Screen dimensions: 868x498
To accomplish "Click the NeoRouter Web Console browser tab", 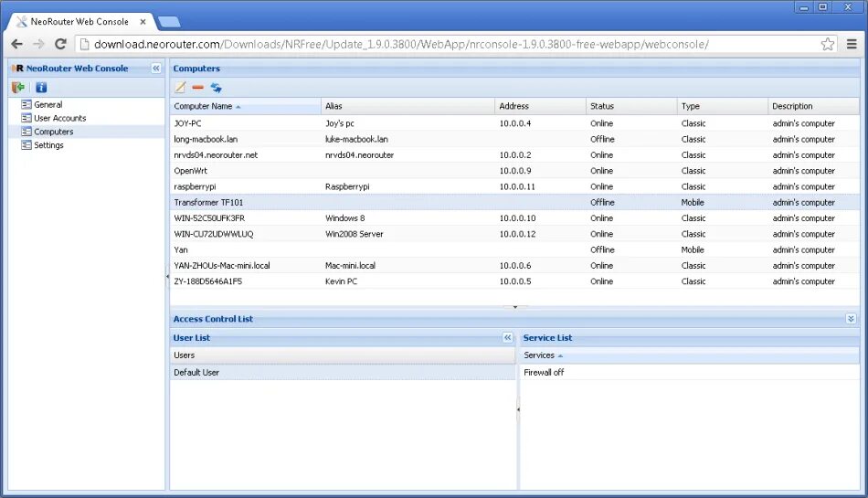I will coord(80,22).
